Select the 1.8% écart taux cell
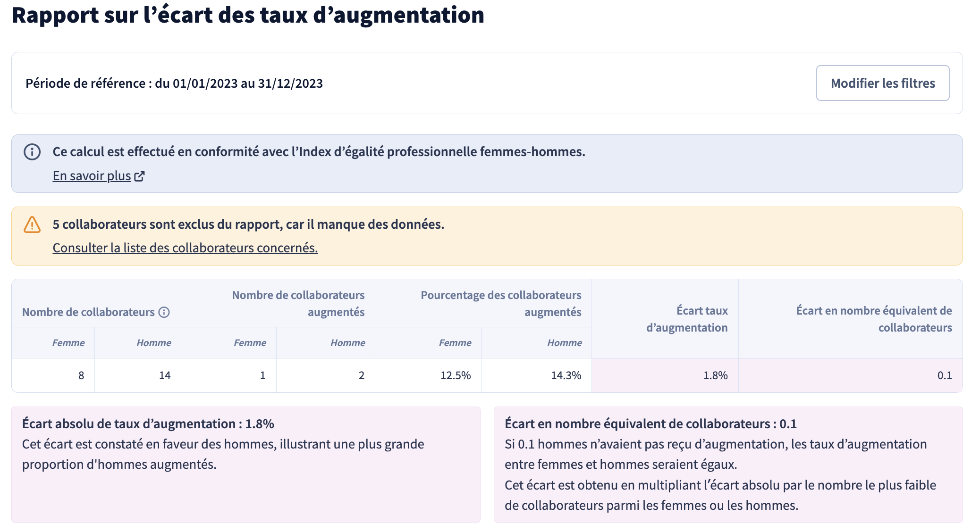This screenshot has width=980, height=532. click(x=665, y=375)
